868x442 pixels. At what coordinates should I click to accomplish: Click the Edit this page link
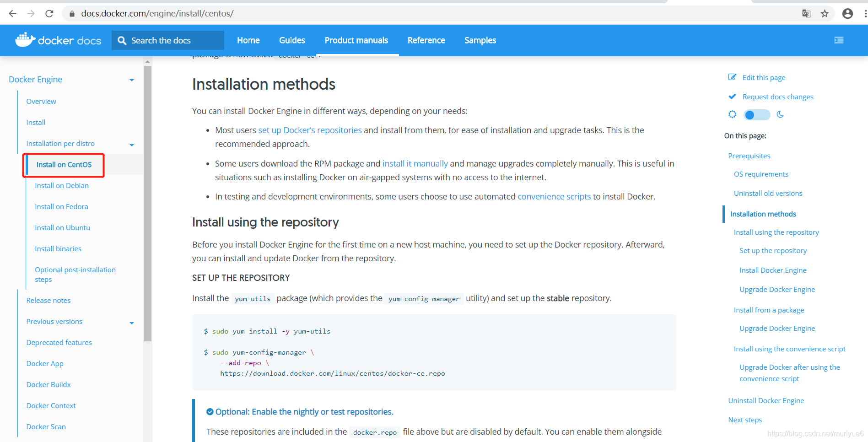764,77
